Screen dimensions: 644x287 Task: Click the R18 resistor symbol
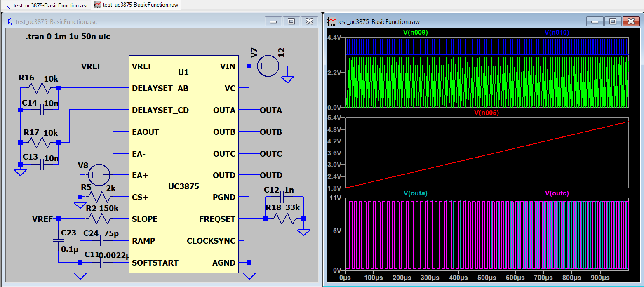pyautogui.click(x=284, y=219)
